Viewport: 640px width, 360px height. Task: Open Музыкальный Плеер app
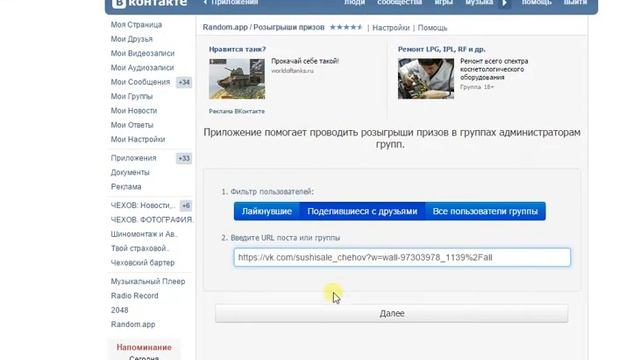click(x=148, y=281)
